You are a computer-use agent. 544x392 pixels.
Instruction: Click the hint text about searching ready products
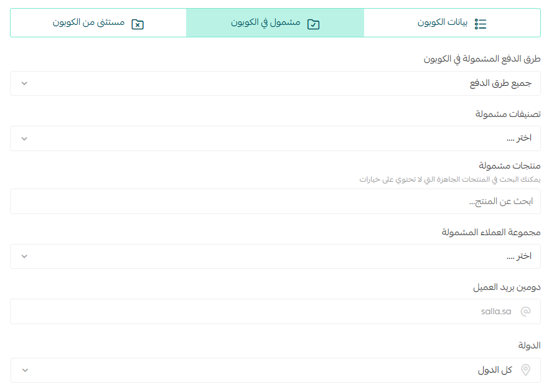click(450, 179)
